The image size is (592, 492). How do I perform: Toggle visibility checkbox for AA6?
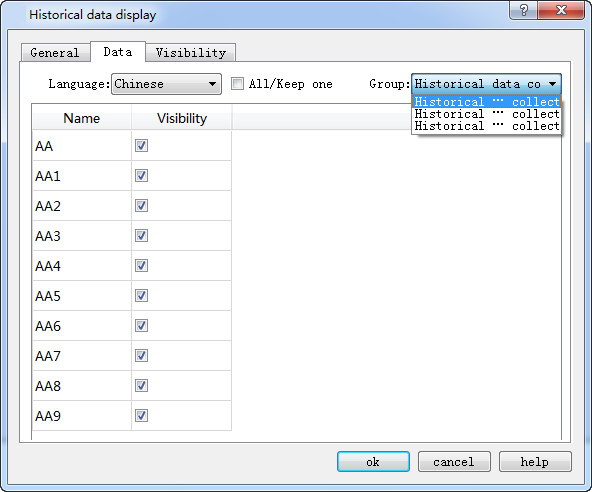pyautogui.click(x=141, y=325)
